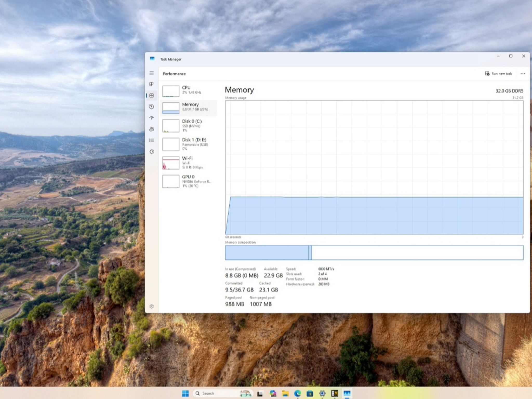Select the Memory entry in the list
The height and width of the screenshot is (399, 532).
coord(189,108)
